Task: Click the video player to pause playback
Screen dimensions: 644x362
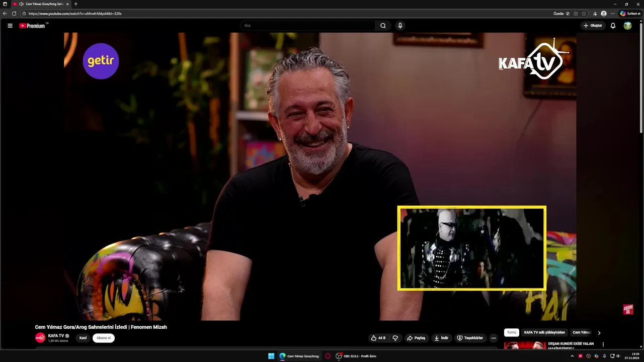Action: 320,176
